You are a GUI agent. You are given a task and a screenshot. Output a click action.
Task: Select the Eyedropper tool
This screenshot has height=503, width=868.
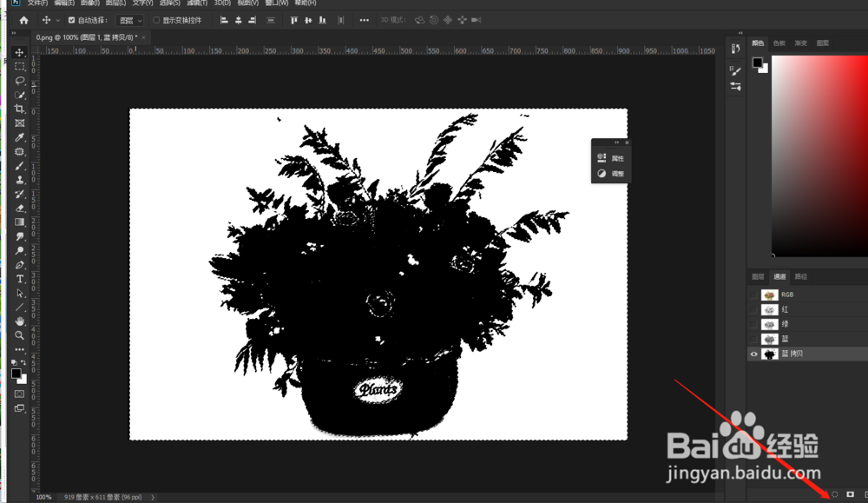tap(19, 137)
